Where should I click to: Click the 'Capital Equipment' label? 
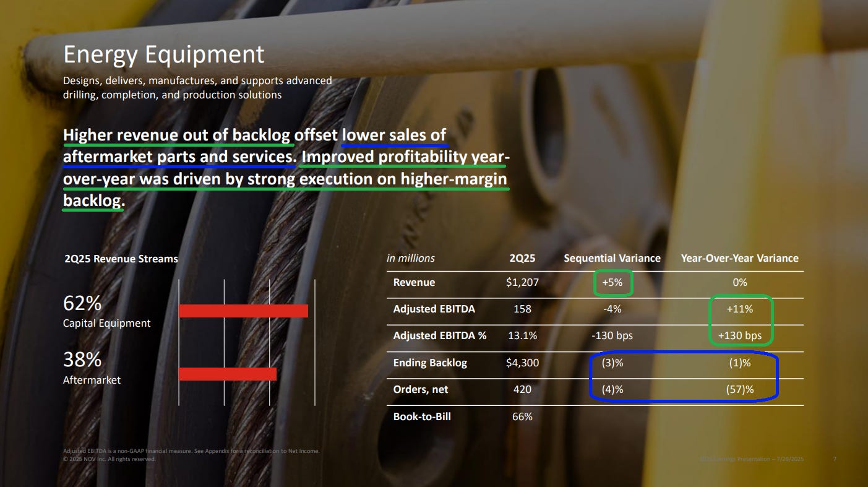click(107, 323)
